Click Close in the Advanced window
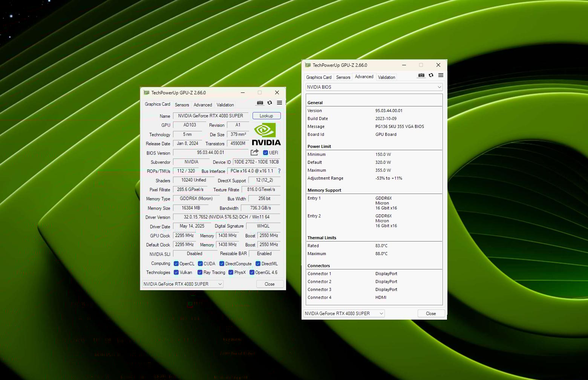 coord(431,313)
